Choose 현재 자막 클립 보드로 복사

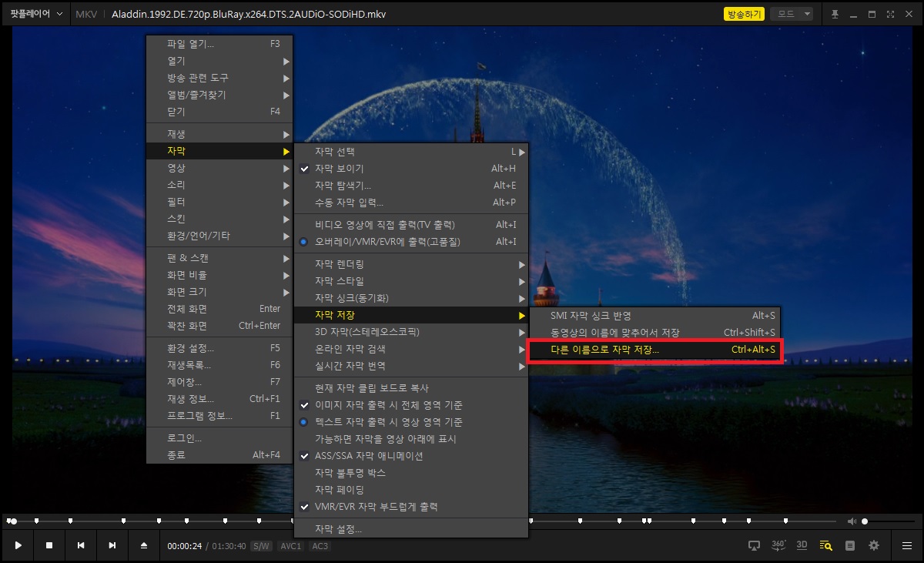[x=411, y=388]
